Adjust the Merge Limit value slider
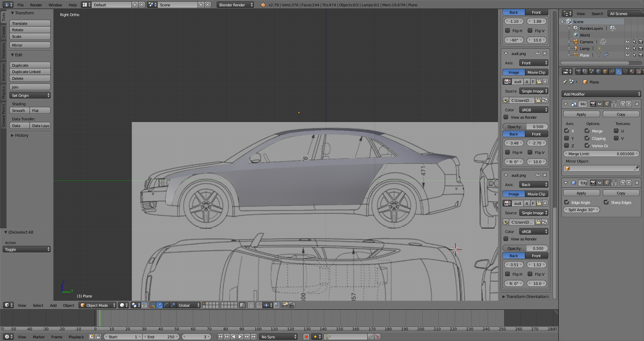 tap(601, 154)
